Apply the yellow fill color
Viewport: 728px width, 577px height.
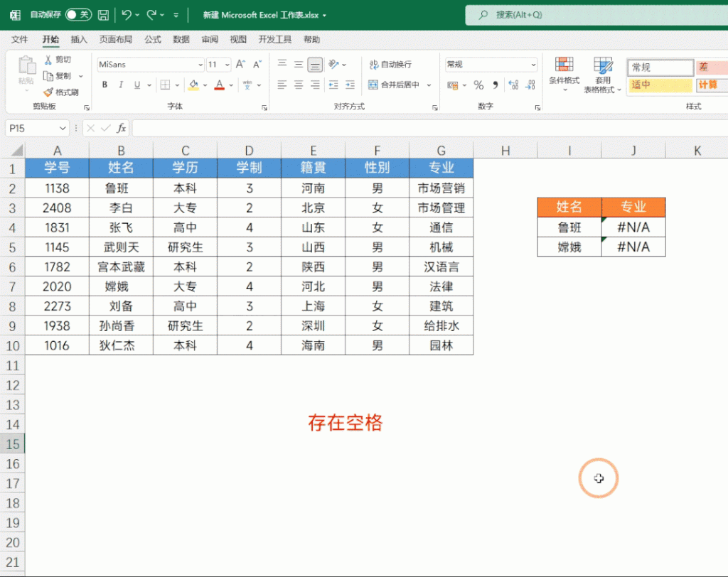point(193,85)
